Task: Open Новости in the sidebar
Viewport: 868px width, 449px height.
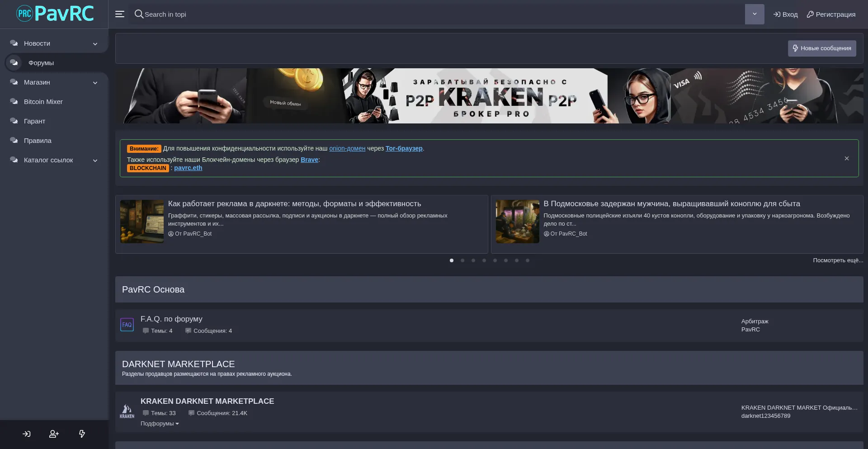Action: (x=37, y=43)
